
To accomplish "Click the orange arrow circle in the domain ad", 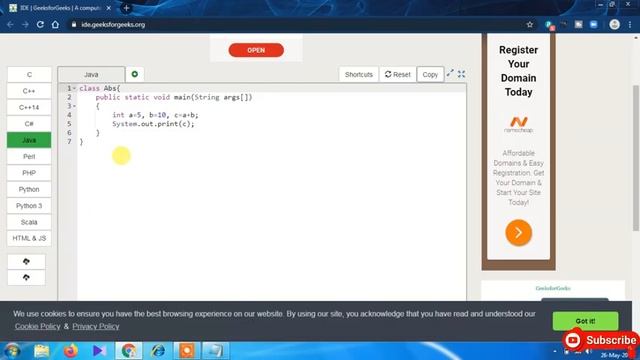I will click(x=518, y=233).
